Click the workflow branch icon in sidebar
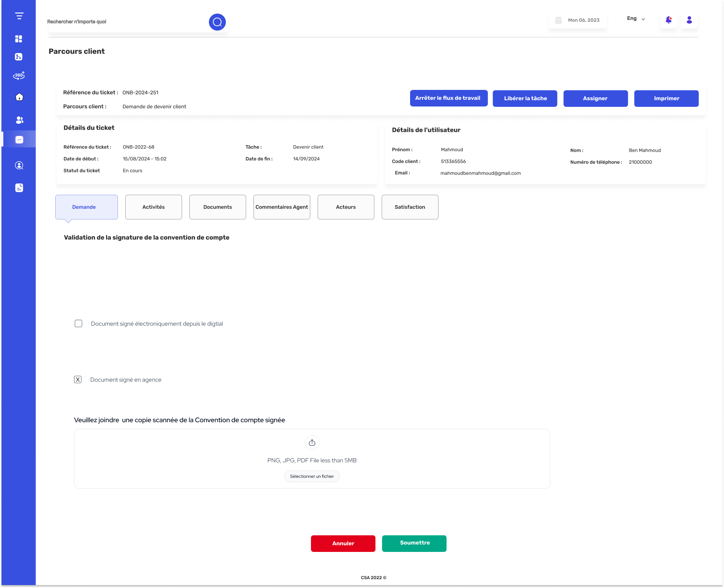The width and height of the screenshot is (724, 588). point(19,57)
